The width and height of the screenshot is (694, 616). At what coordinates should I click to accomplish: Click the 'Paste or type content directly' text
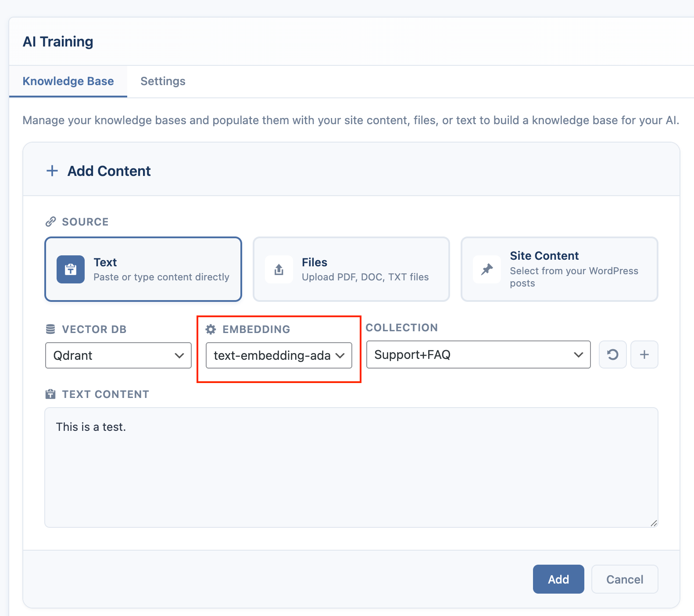click(161, 277)
